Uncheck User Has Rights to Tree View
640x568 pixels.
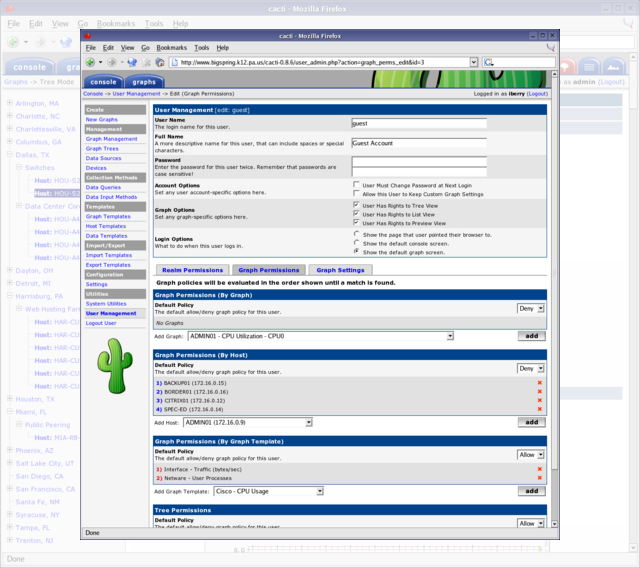pos(356,205)
